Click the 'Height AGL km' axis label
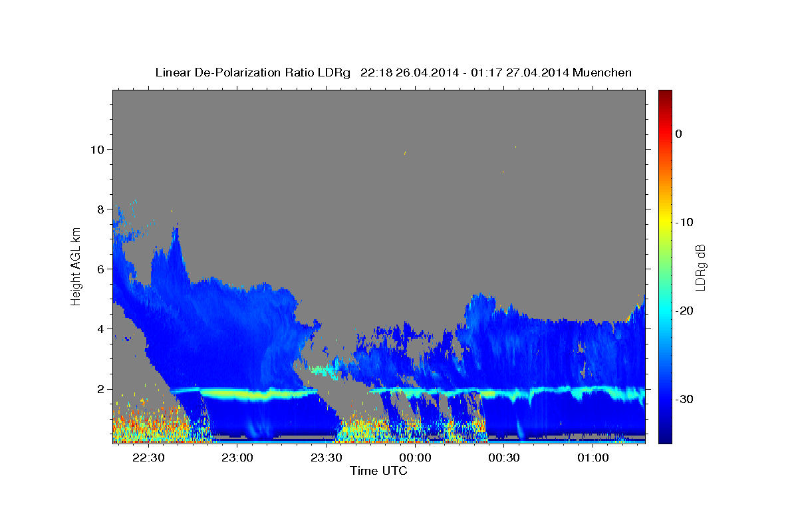Screen dimensions: 798x532 [76, 267]
